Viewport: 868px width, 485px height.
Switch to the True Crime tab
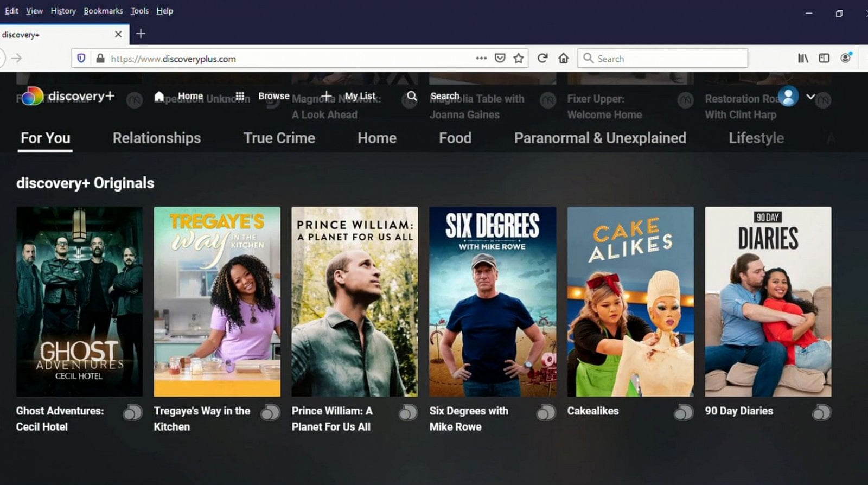tap(279, 138)
